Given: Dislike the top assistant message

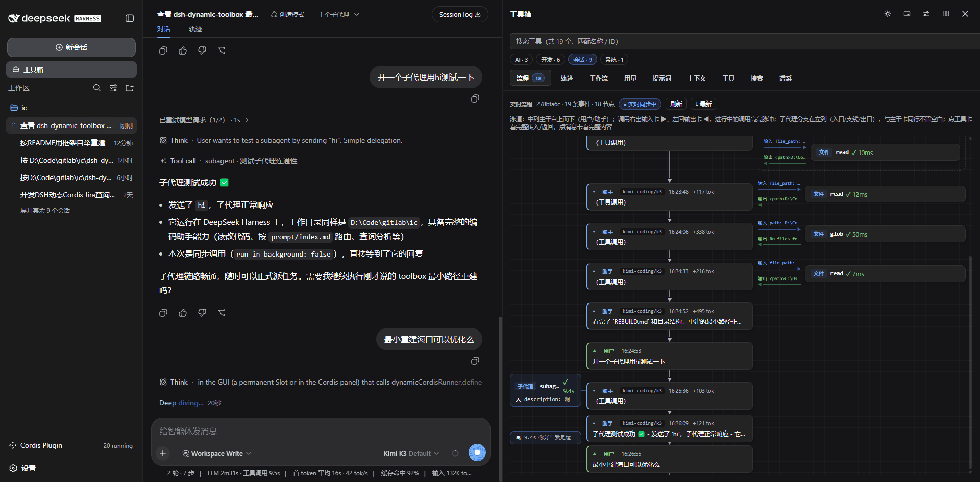Looking at the screenshot, I should 202,50.
